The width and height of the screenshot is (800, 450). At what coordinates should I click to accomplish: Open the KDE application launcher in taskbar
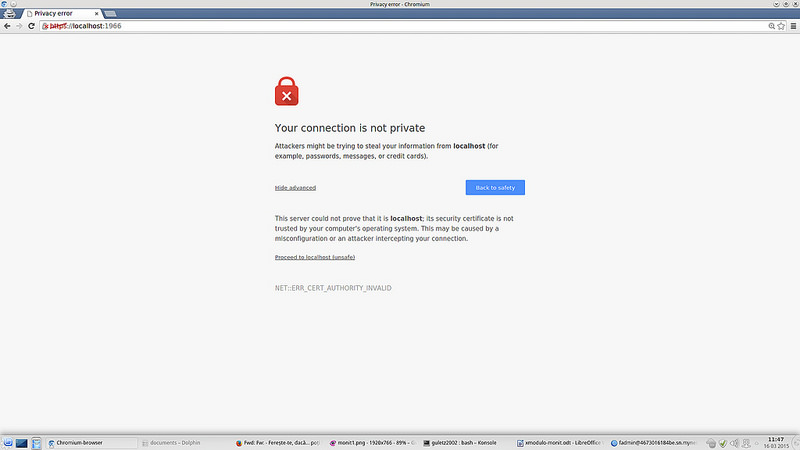[8, 442]
